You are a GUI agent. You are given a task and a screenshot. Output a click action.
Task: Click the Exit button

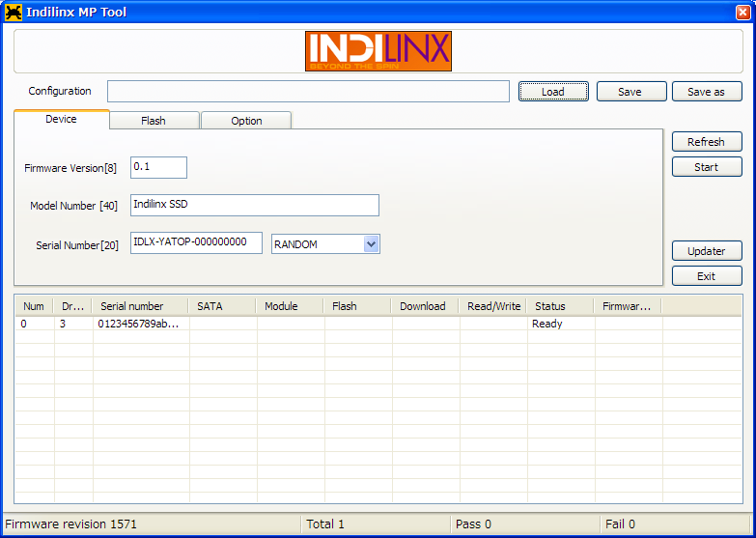pyautogui.click(x=707, y=276)
